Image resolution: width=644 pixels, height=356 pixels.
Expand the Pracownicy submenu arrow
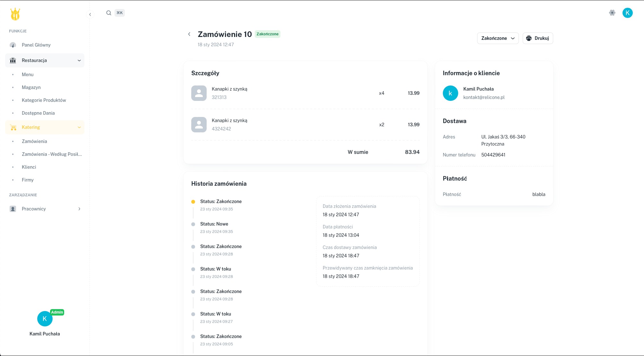[79, 209]
